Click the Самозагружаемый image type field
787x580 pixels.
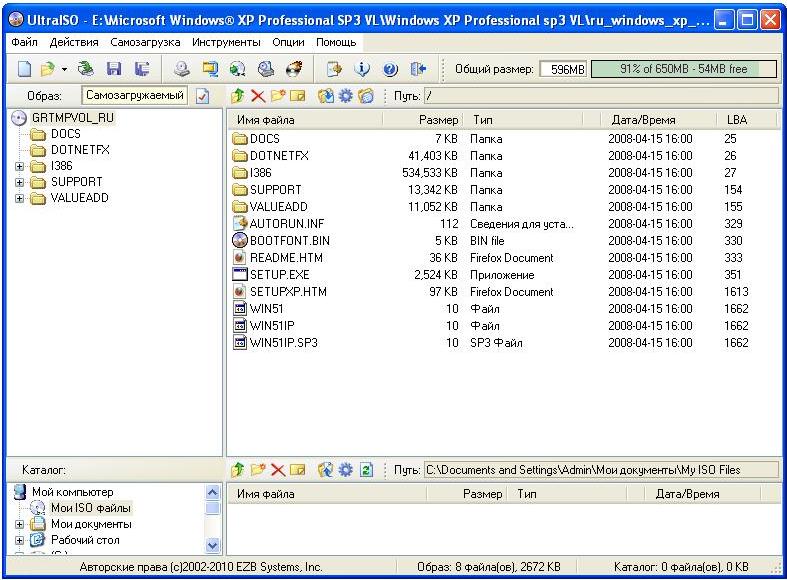coord(135,95)
